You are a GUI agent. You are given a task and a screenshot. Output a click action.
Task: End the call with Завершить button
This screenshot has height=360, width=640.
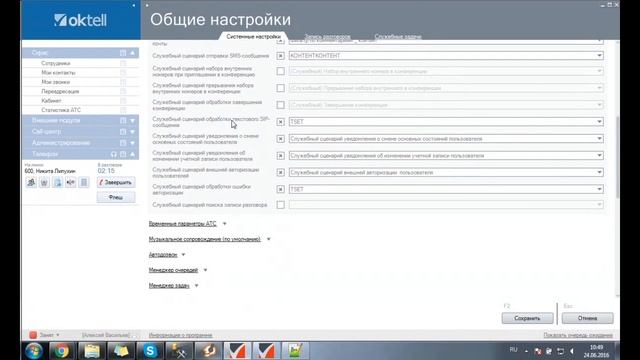coord(116,182)
